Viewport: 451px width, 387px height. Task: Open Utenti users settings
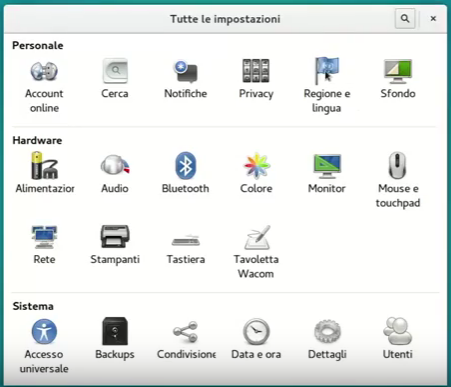click(x=398, y=339)
